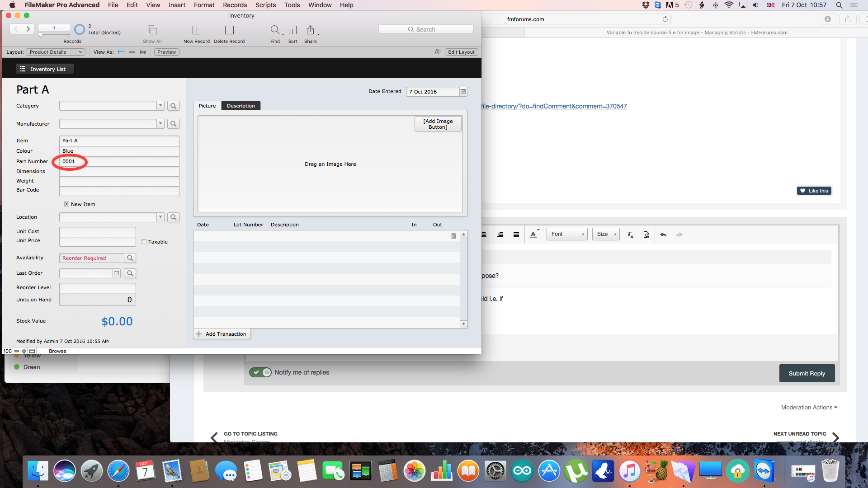This screenshot has height=488, width=868.
Task: Switch to the Description tab
Action: pos(241,106)
